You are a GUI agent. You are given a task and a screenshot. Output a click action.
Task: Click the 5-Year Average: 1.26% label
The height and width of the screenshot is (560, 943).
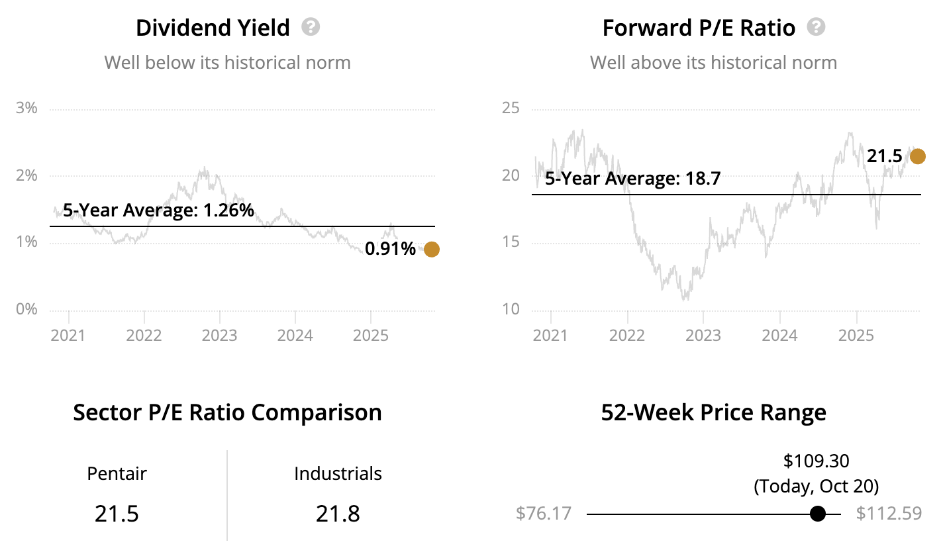(x=158, y=210)
